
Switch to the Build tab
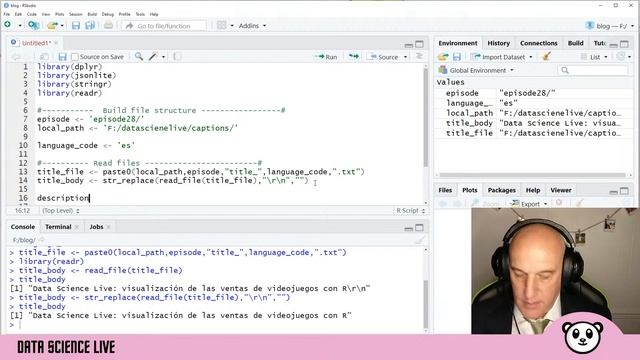pos(575,43)
